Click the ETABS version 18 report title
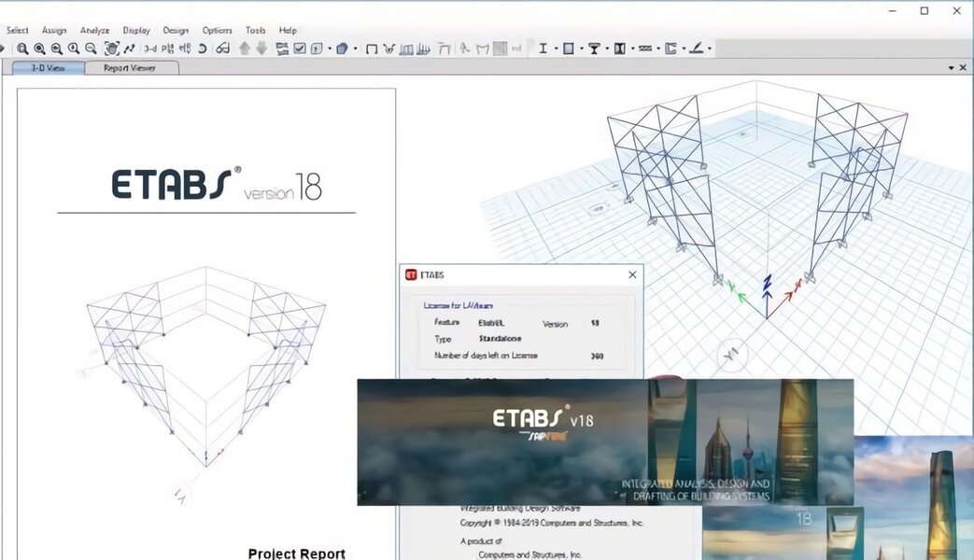The image size is (974, 560). click(217, 184)
